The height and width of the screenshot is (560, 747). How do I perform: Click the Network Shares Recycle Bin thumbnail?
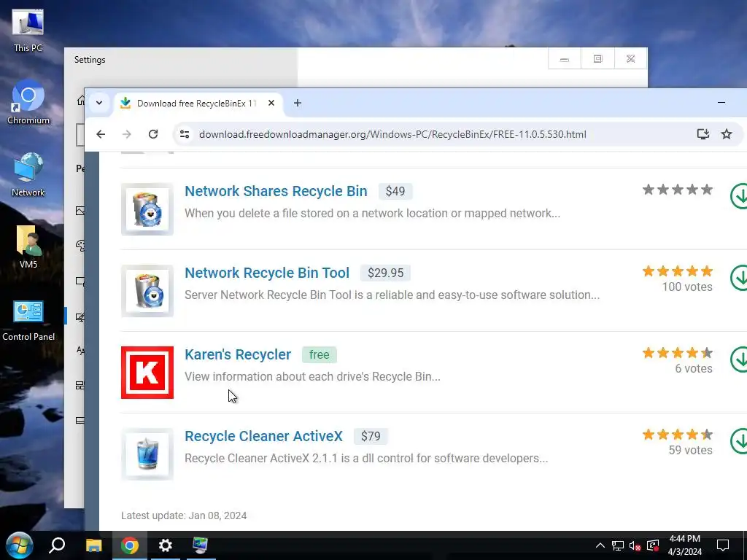(147, 209)
